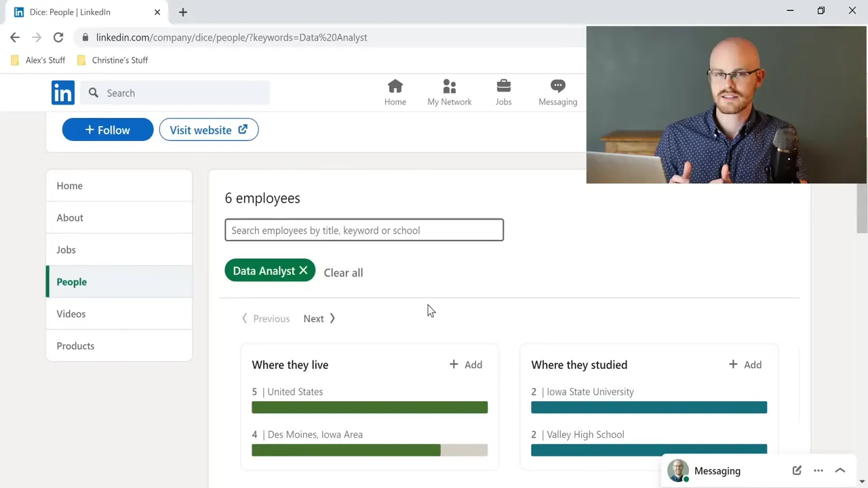Click the compose new message icon
868x488 pixels.
[797, 470]
